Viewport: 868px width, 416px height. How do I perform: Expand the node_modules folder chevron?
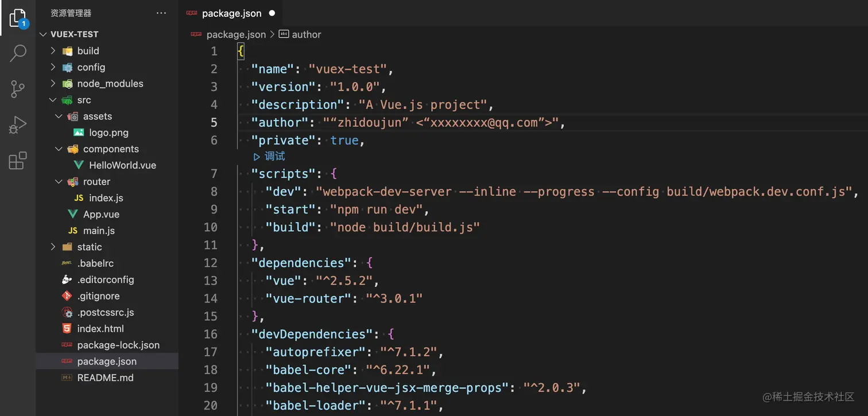pyautogui.click(x=53, y=83)
